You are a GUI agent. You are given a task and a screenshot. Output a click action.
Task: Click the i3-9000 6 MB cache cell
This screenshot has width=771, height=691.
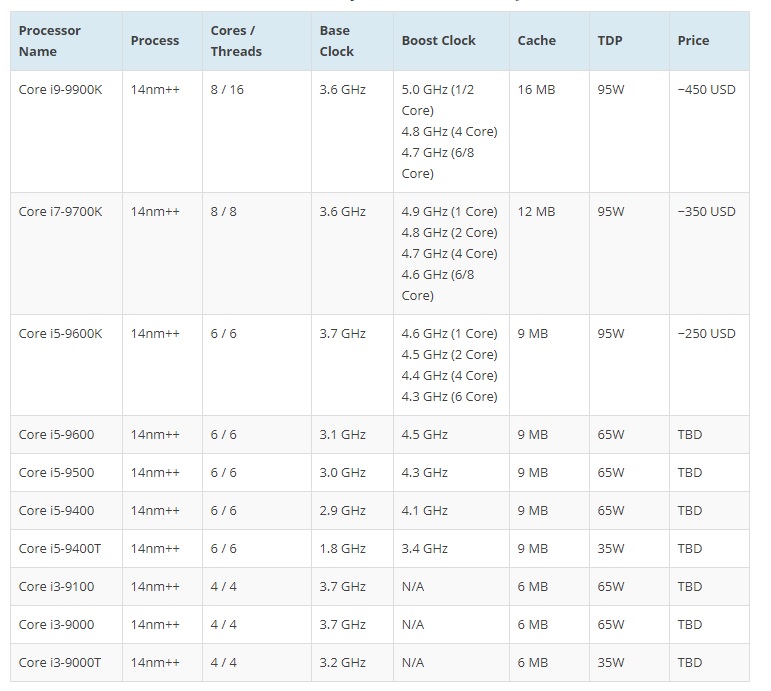549,624
